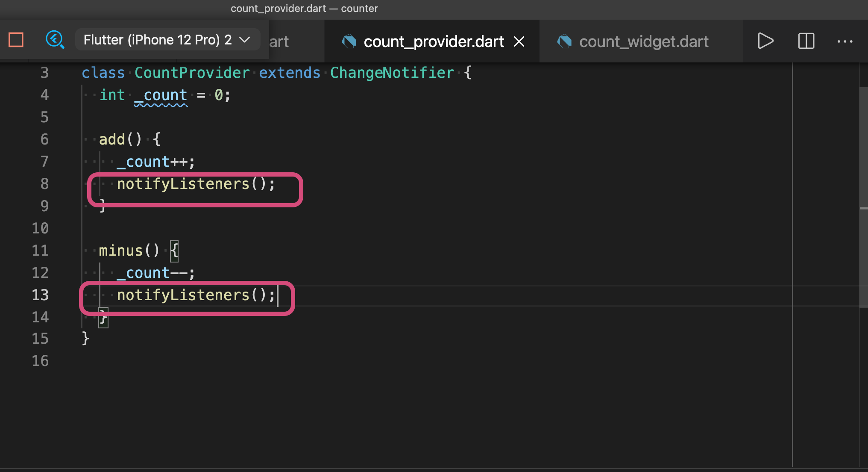Open the More Actions ellipsis menu
The width and height of the screenshot is (868, 472).
pos(845,41)
